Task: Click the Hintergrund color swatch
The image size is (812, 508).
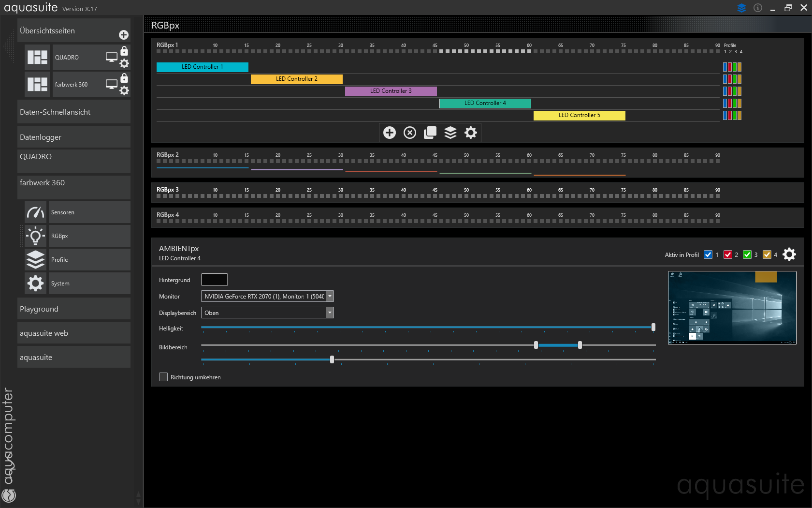Action: (x=214, y=280)
